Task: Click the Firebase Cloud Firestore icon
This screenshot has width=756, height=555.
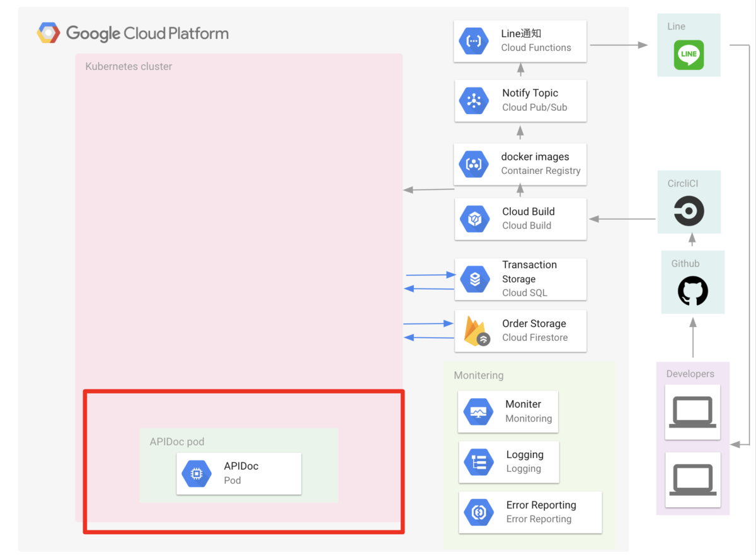Action: click(x=476, y=331)
